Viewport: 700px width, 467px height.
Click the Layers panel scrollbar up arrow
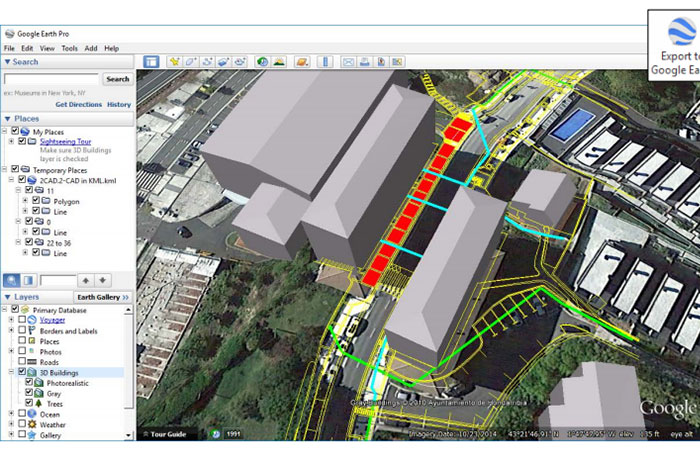pyautogui.click(x=129, y=310)
